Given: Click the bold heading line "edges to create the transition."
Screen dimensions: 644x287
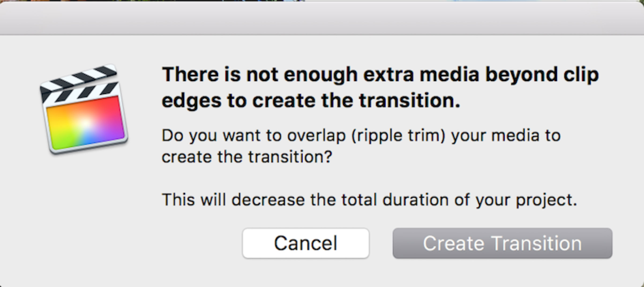Looking at the screenshot, I should click(311, 101).
